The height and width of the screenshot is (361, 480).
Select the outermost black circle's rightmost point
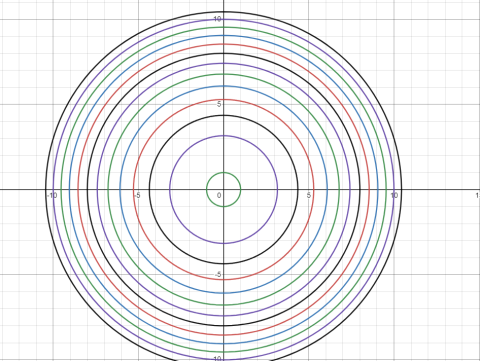(x=402, y=189)
